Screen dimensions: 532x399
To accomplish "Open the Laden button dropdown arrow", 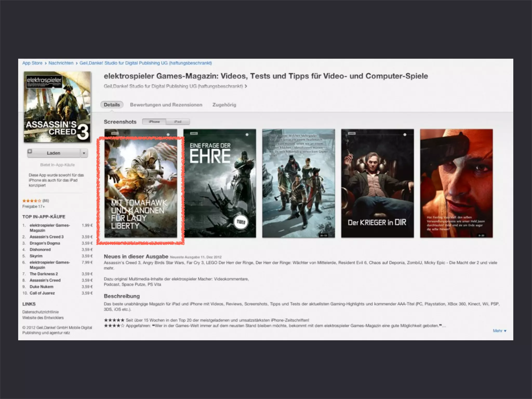I will point(84,153).
